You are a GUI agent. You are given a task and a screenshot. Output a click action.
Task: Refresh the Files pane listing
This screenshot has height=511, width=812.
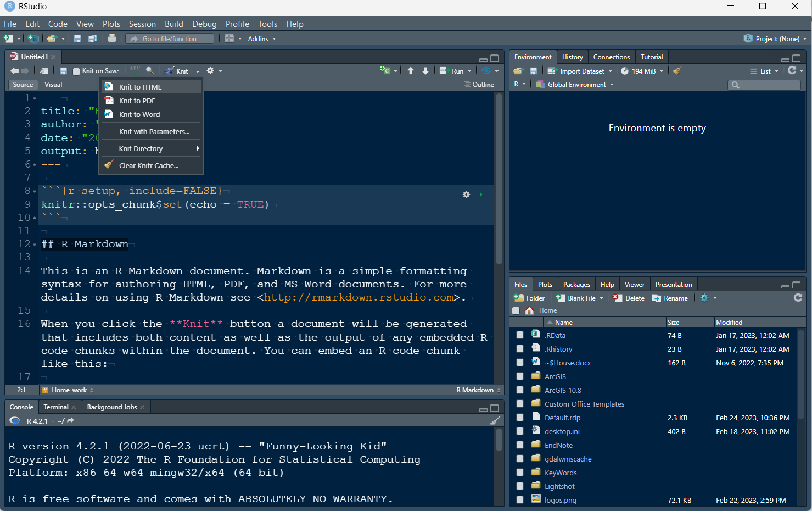(798, 297)
